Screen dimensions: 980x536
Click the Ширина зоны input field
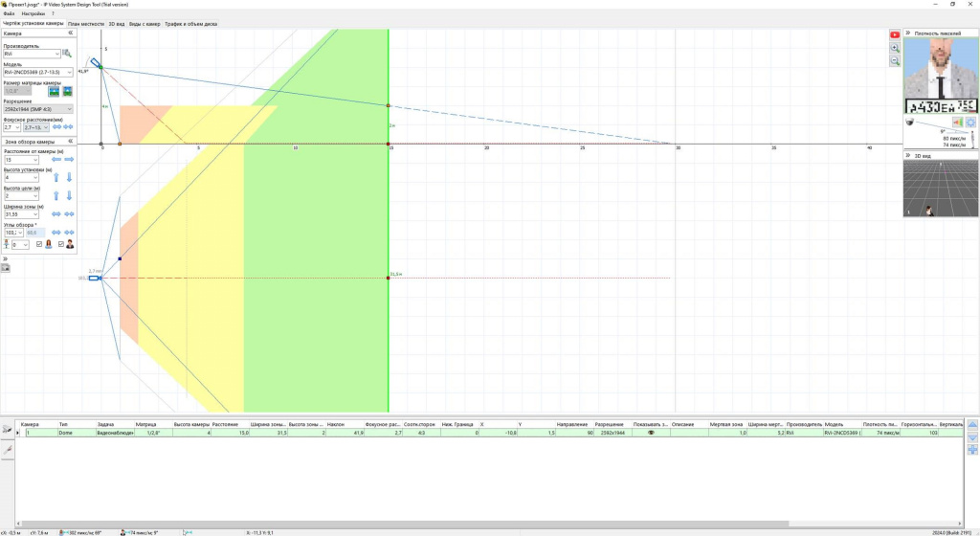pyautogui.click(x=18, y=213)
